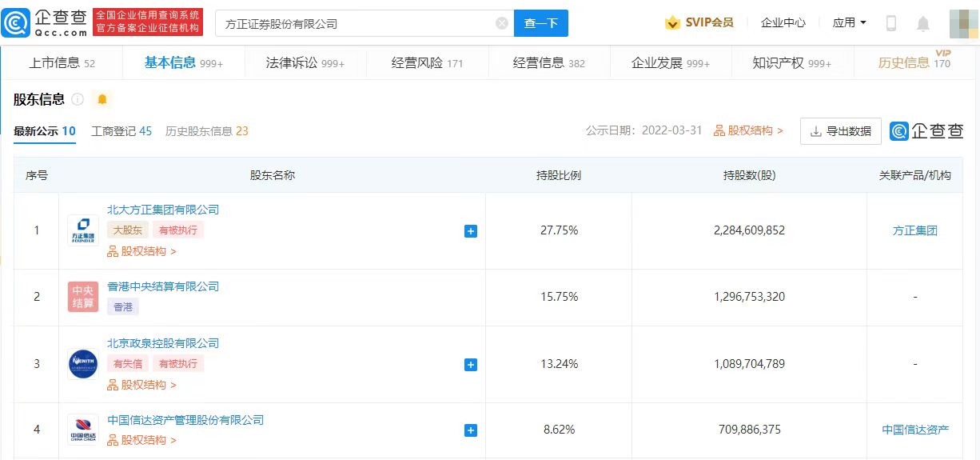The image size is (980, 460).
Task: Open 股权结构 under 北大方正集团有限公司
Action: [142, 251]
